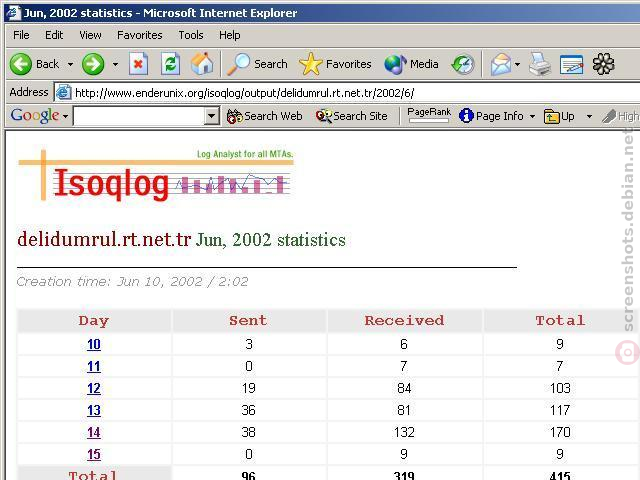
Task: Click the Received value 84 for day 12
Action: (x=404, y=388)
